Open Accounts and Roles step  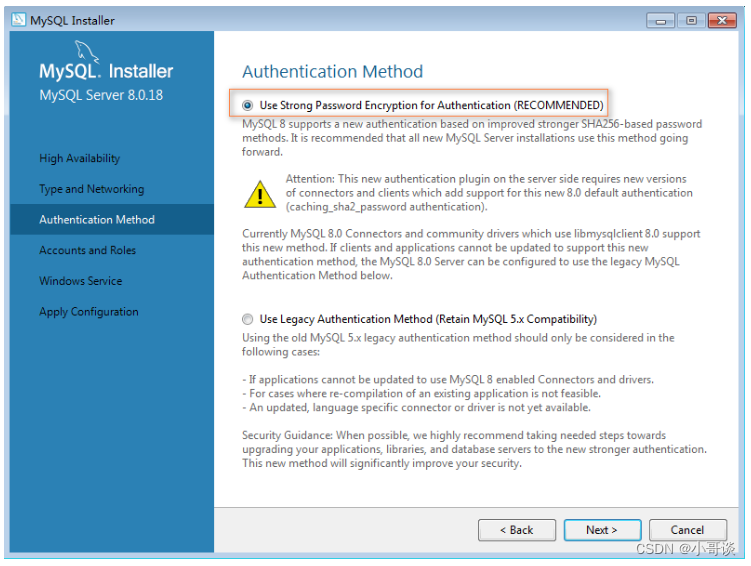87,250
